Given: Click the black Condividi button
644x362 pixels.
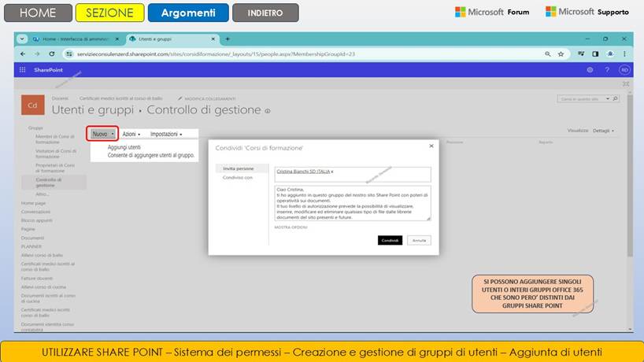Looking at the screenshot, I should point(390,241).
